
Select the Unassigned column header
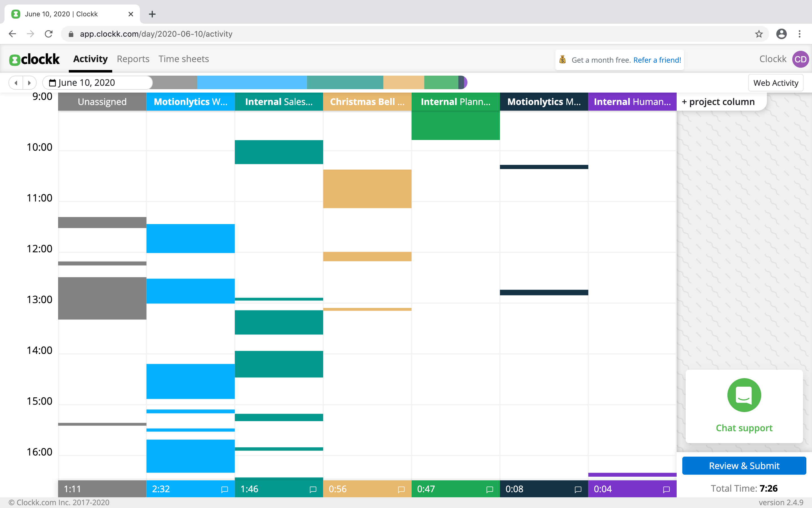102,102
